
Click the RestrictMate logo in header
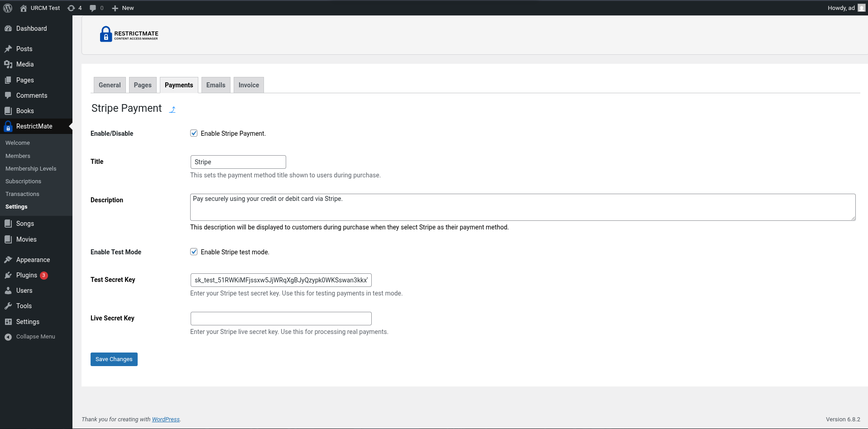pyautogui.click(x=129, y=34)
